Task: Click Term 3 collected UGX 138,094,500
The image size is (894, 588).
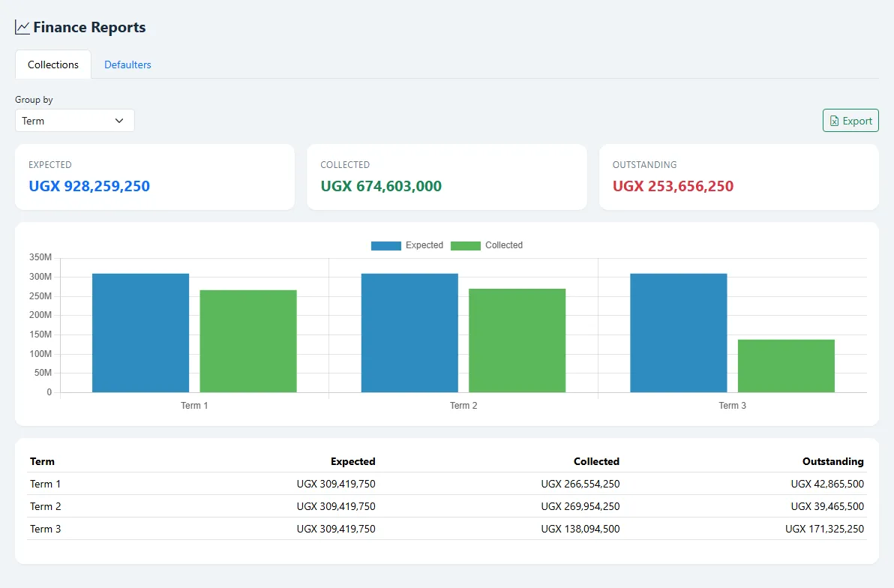Action: point(580,529)
